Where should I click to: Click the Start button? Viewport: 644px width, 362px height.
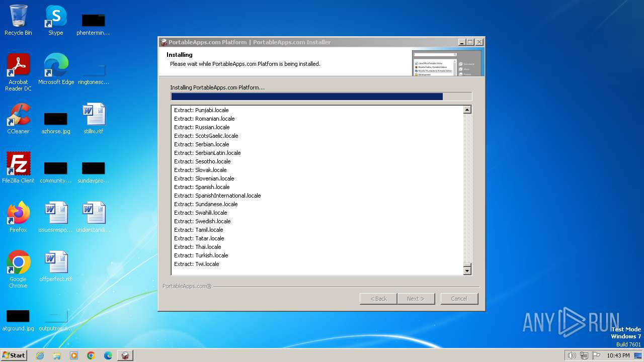(14, 355)
